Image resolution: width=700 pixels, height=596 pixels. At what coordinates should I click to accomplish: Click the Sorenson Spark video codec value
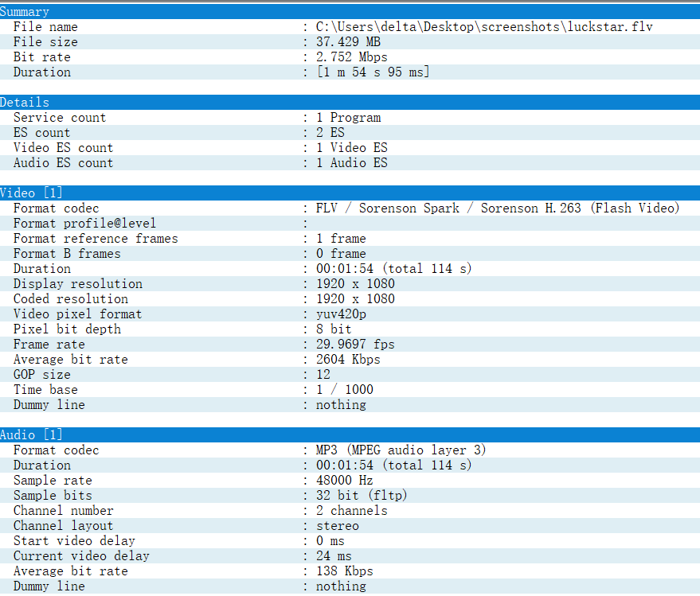pyautogui.click(x=497, y=208)
